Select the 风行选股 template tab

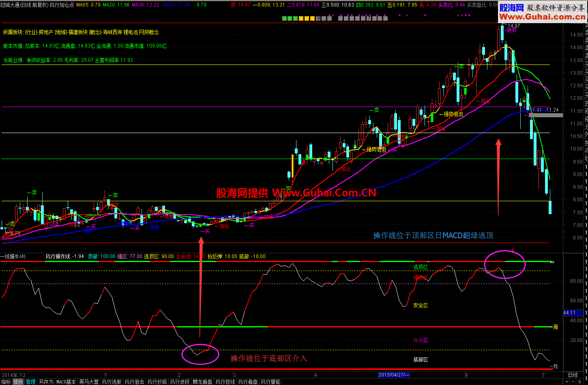point(112,382)
